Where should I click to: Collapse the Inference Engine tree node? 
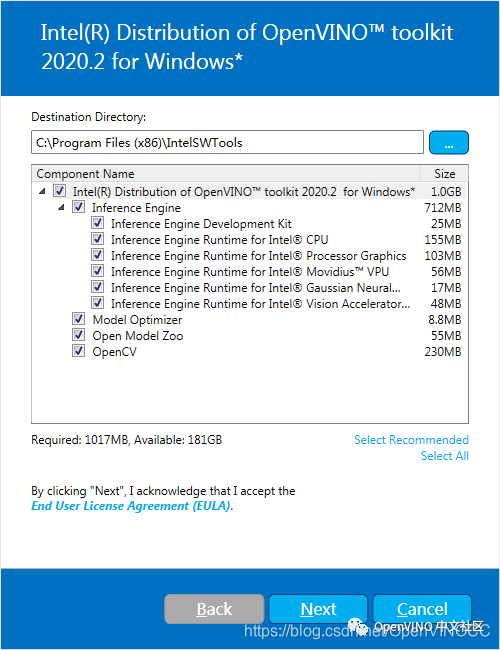click(61, 207)
